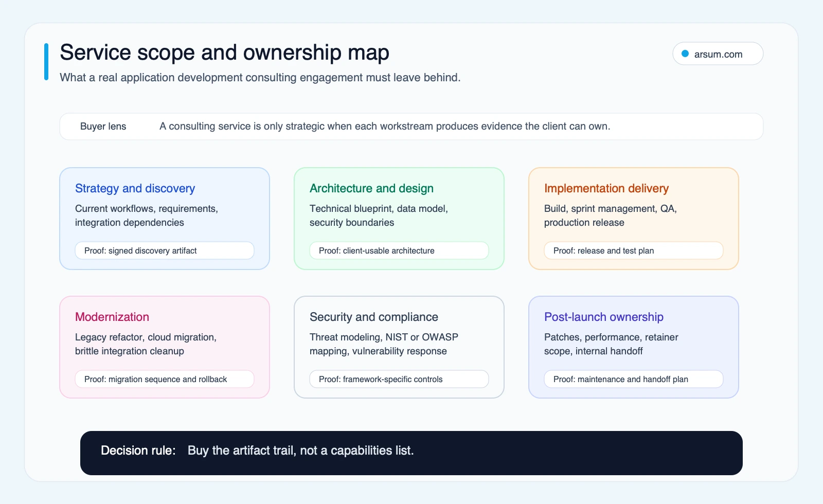Click 'Buy the artifact trail' statement

(x=301, y=451)
